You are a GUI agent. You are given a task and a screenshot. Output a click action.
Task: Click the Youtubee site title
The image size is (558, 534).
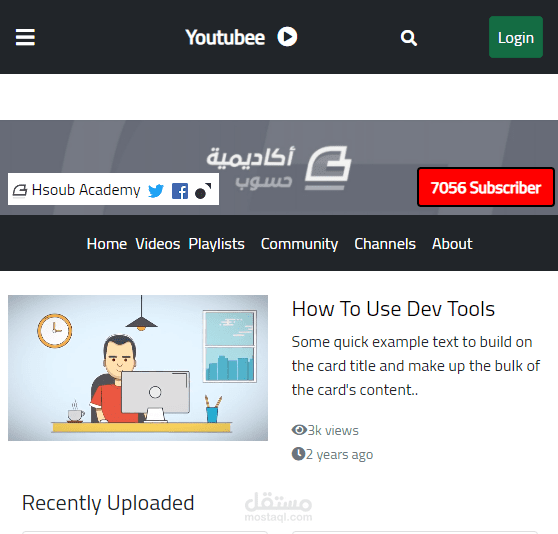tap(225, 37)
